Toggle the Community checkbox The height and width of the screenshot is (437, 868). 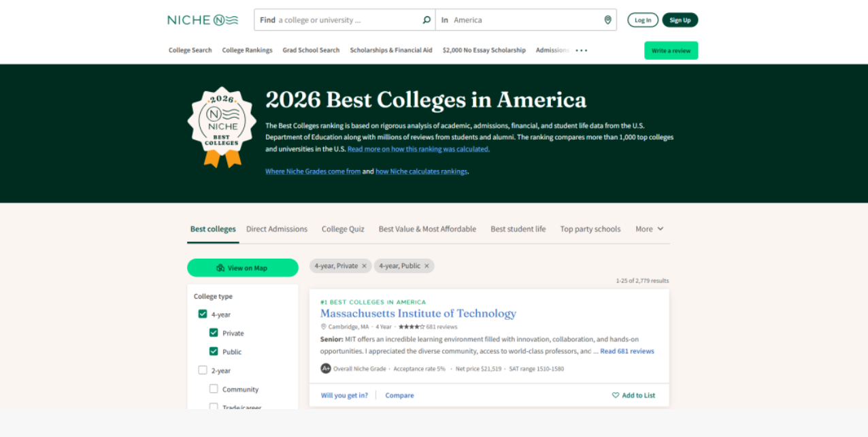(x=214, y=389)
